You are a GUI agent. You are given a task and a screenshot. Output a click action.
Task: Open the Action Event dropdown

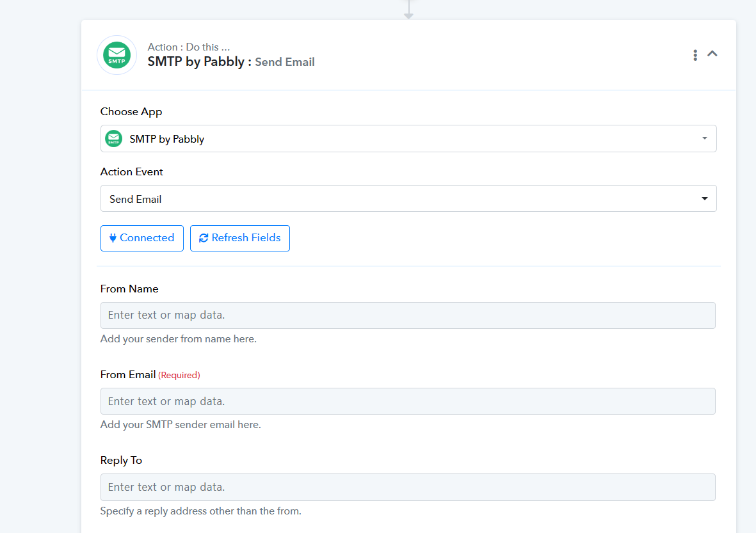(408, 198)
